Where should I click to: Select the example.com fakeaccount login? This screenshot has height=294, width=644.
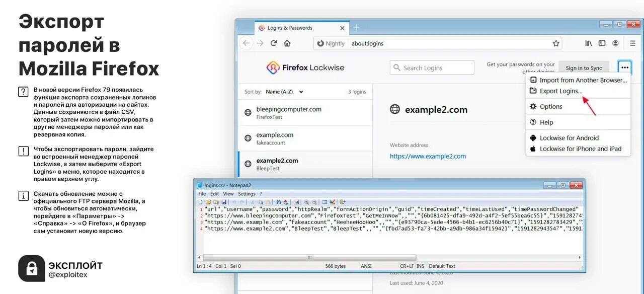point(305,138)
